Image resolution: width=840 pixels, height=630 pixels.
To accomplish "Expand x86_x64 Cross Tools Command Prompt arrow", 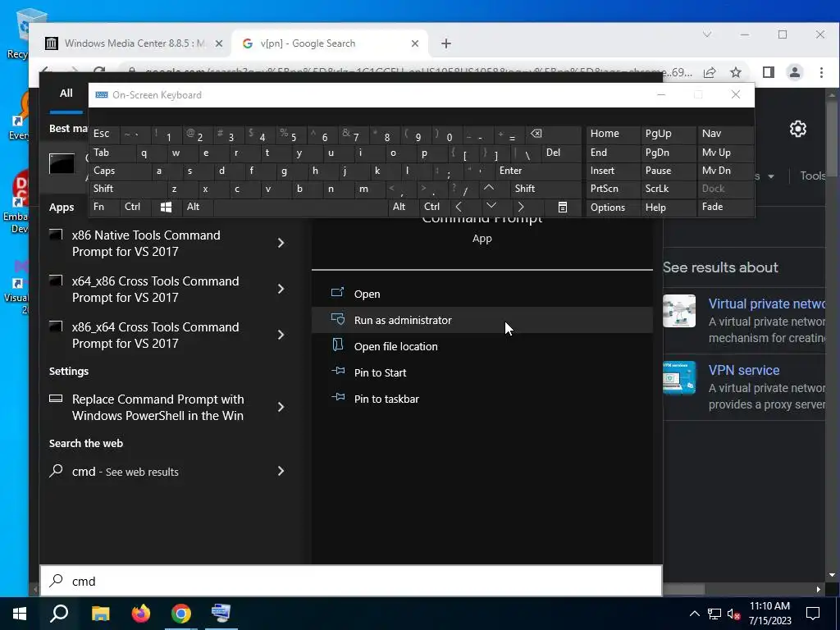I will 281,335.
